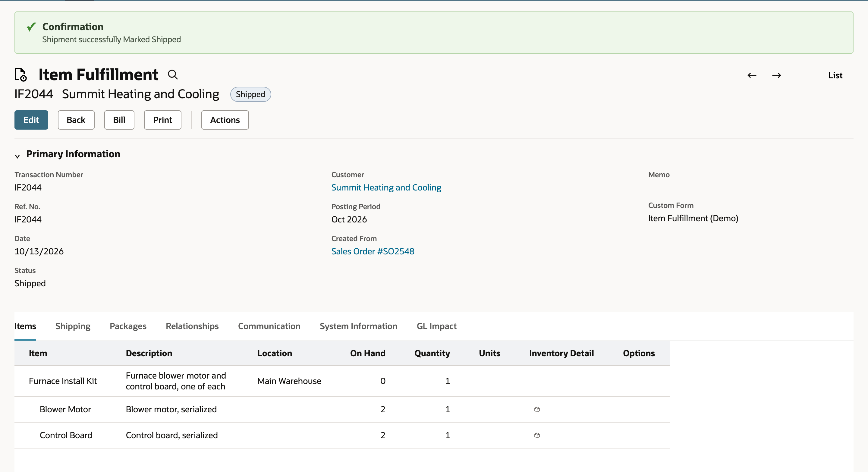Click the Options column header
This screenshot has width=868, height=472.
point(639,353)
